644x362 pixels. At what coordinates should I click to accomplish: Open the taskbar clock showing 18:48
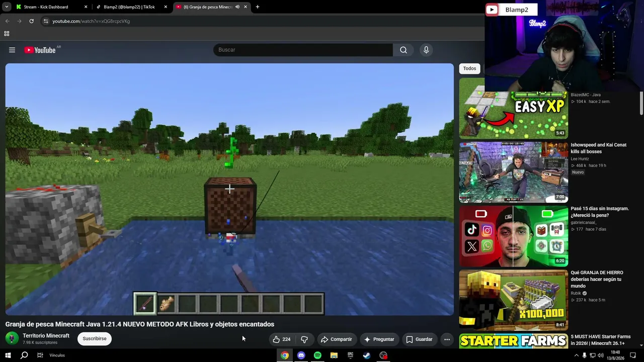[615, 355]
